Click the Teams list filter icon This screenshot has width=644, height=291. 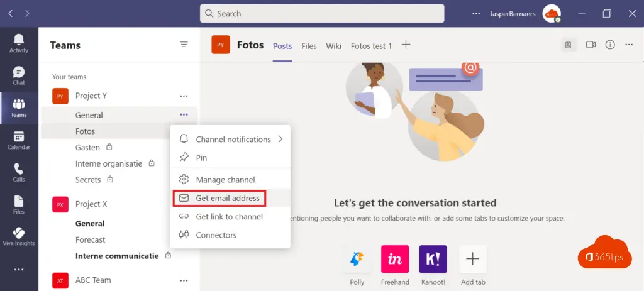click(184, 45)
